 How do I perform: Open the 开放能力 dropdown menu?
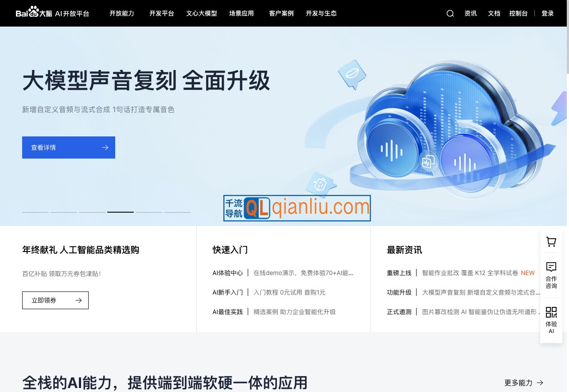pos(121,13)
